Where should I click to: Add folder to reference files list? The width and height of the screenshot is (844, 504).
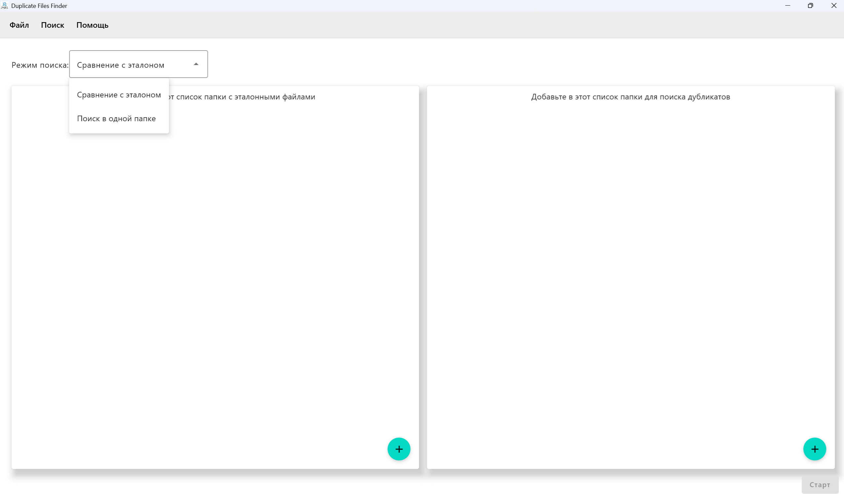(x=399, y=449)
